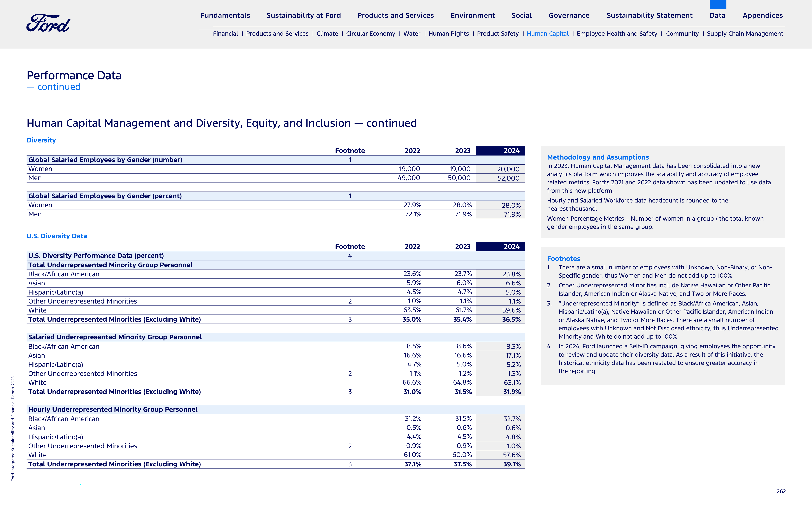Open the Governance section
The image size is (812, 508).
(x=569, y=15)
